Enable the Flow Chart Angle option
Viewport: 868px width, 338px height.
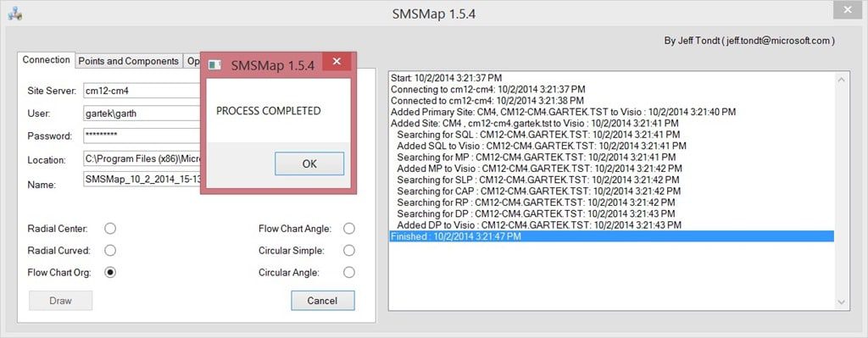pyautogui.click(x=348, y=229)
